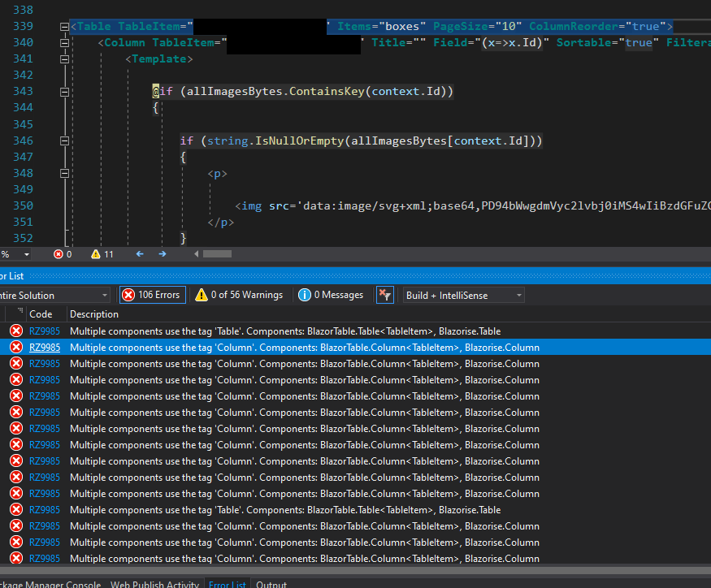The width and height of the screenshot is (711, 588).
Task: Click the navigate forward arrow in editor status bar
Action: tap(161, 253)
